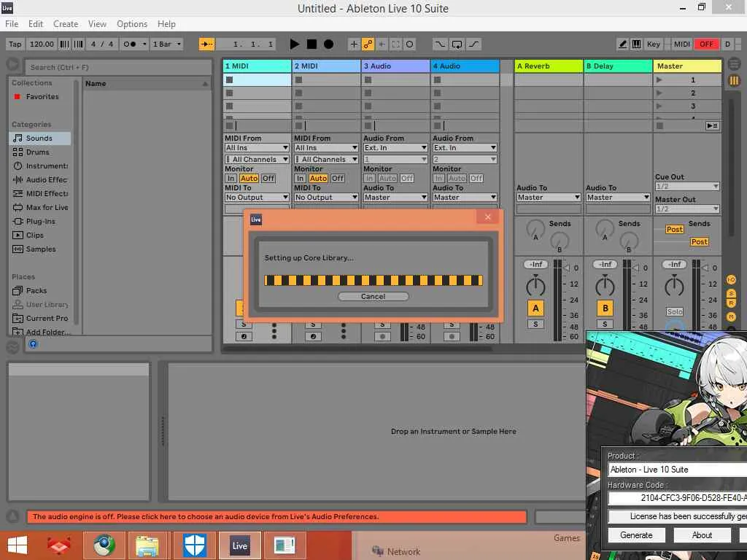Click the Stop button in transport
This screenshot has height=560, width=747.
[311, 44]
